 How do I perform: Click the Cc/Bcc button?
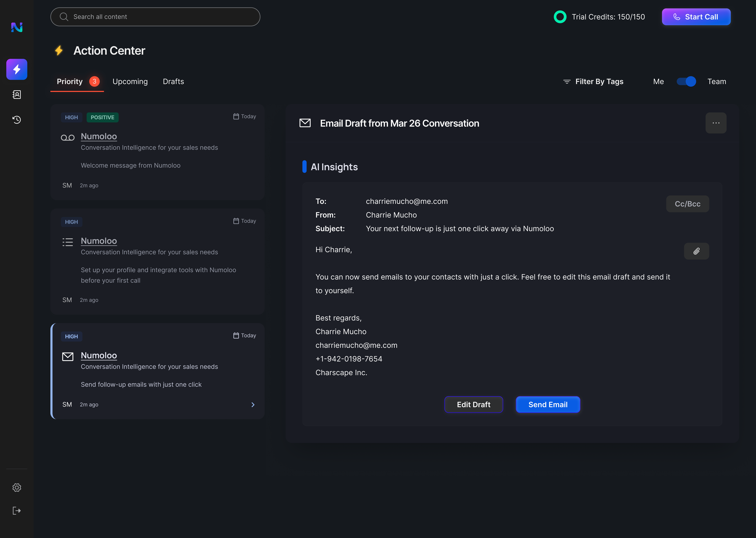click(x=687, y=204)
